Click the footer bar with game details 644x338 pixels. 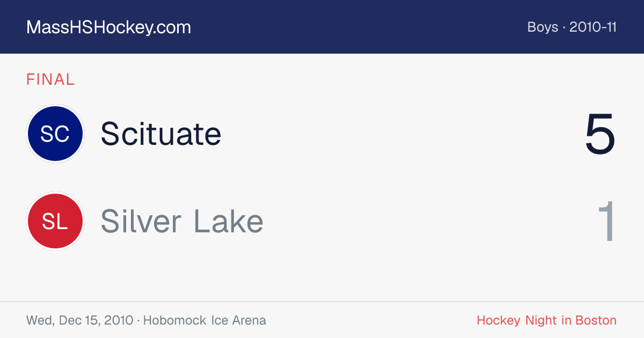click(322, 320)
